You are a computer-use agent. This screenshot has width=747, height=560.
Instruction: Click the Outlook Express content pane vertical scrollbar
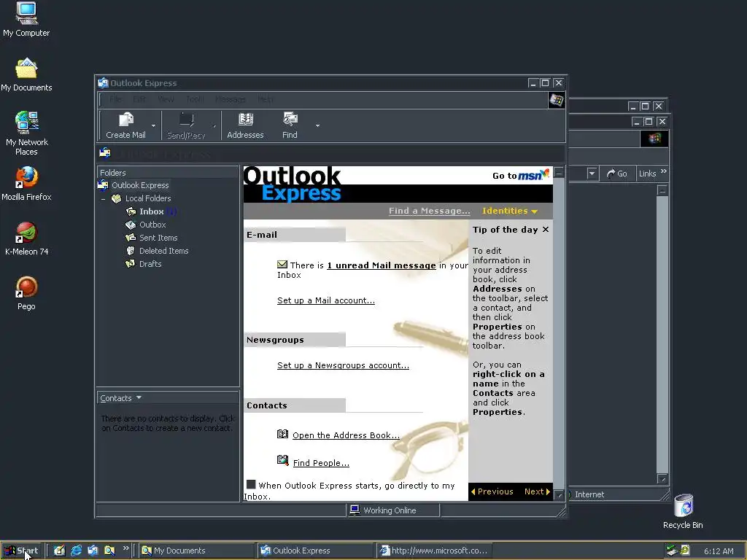[560, 333]
